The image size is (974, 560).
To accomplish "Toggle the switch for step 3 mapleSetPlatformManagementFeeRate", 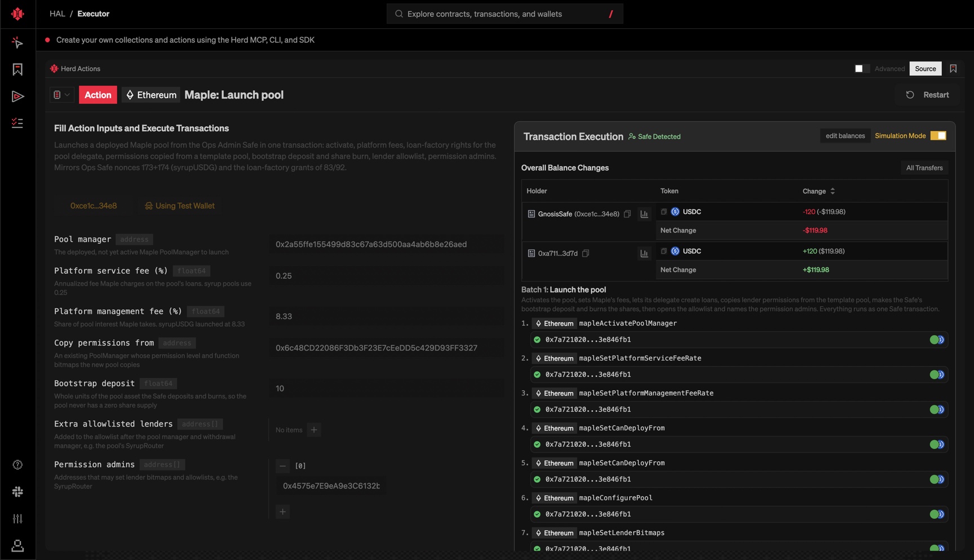I will pyautogui.click(x=937, y=410).
